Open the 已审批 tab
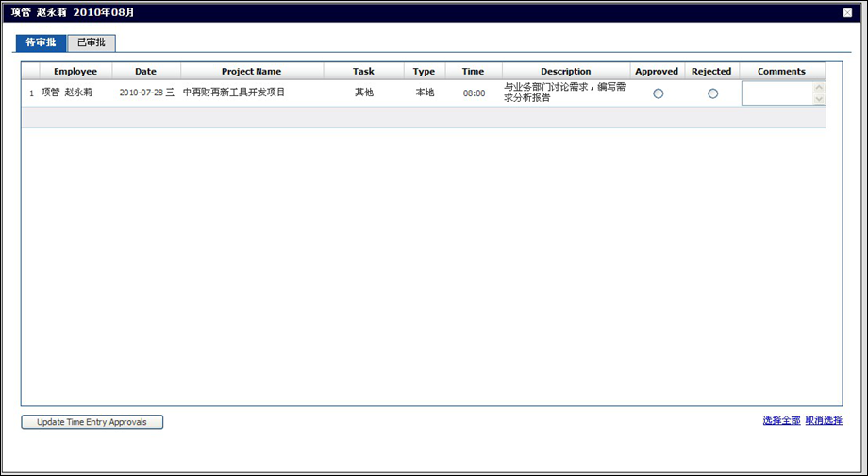 pyautogui.click(x=92, y=43)
